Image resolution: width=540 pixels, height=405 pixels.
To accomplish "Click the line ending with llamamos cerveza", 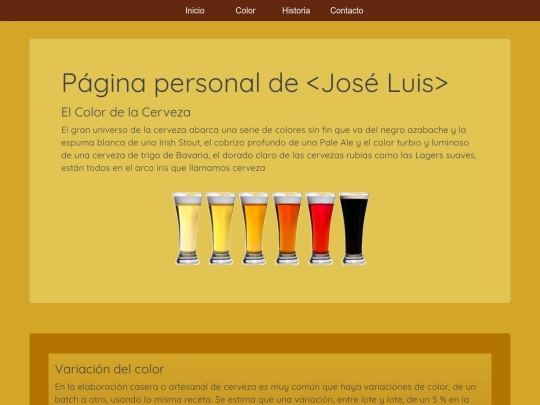I will [x=163, y=168].
